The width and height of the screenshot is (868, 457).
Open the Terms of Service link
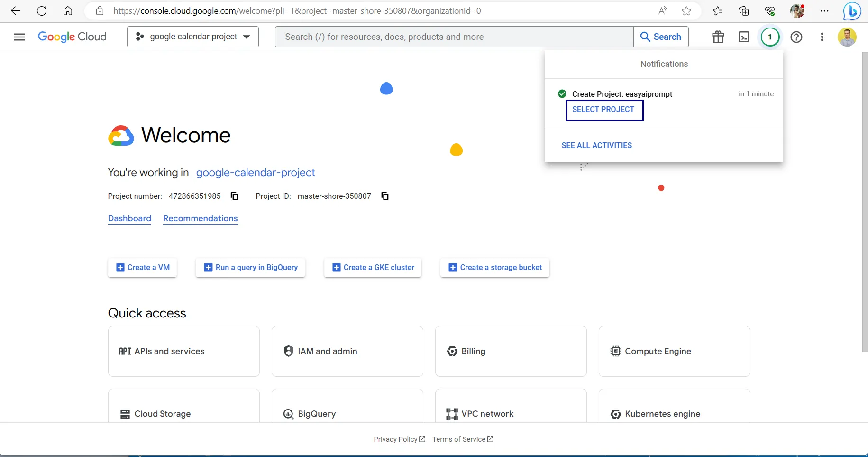click(463, 439)
